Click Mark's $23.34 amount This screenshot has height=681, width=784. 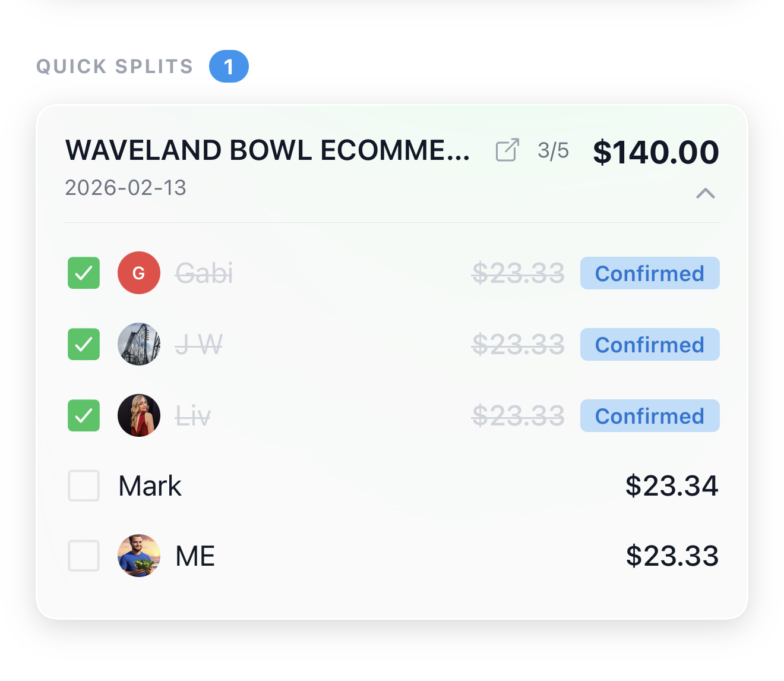(x=672, y=485)
